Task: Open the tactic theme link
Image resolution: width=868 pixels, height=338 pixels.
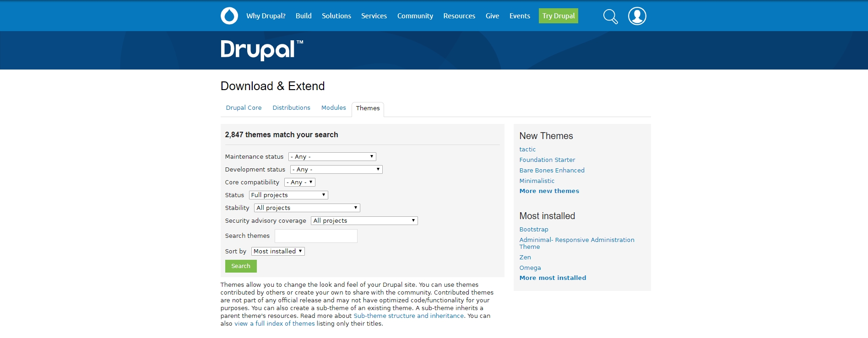Action: pos(527,150)
